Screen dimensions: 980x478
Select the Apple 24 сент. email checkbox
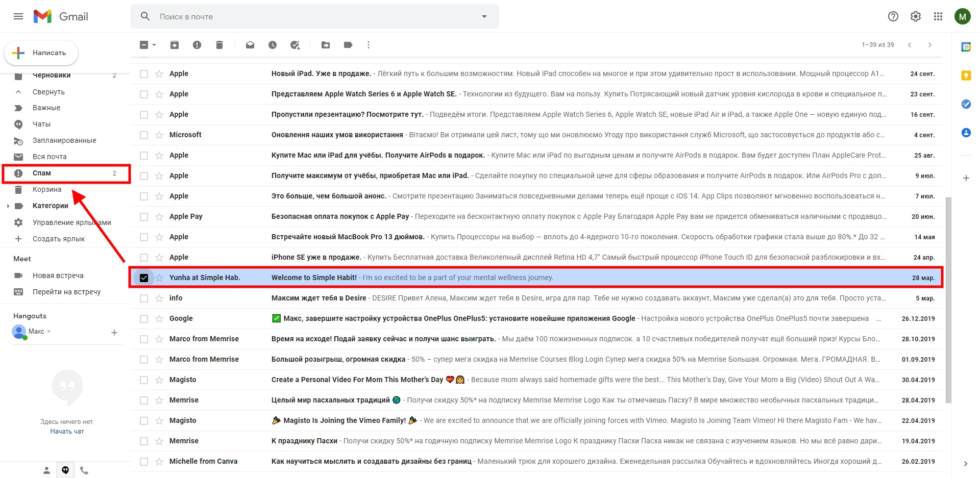(144, 74)
